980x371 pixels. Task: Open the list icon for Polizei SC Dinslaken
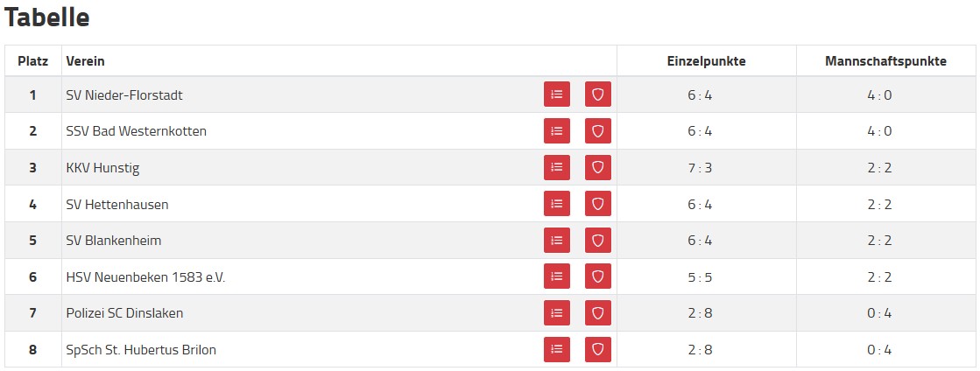[556, 313]
